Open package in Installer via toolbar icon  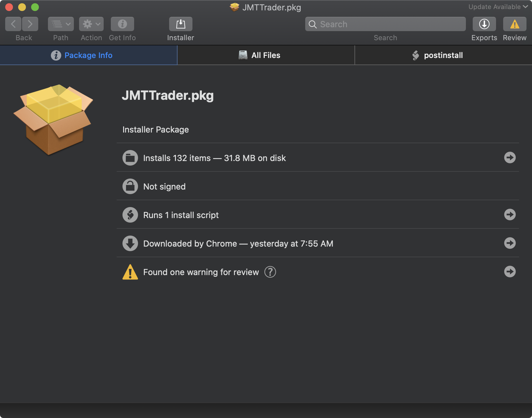(x=181, y=24)
